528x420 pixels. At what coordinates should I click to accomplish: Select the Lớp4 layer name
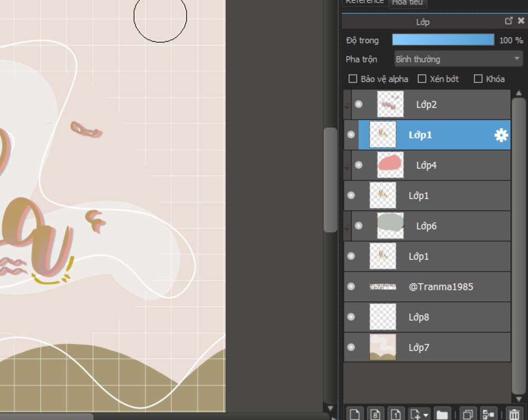point(426,165)
